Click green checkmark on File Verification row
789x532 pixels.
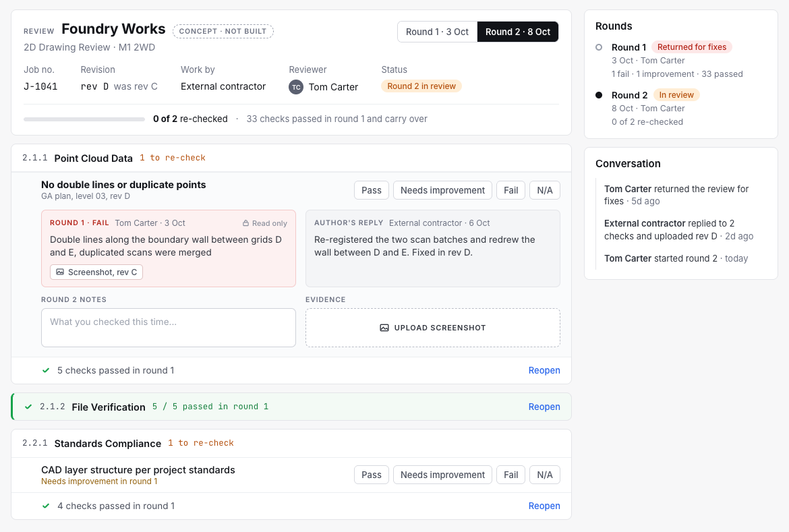[28, 407]
